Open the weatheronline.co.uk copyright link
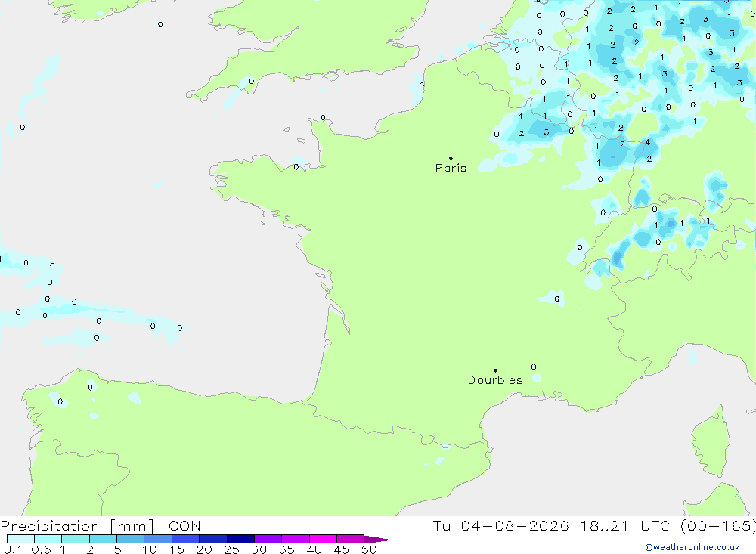This screenshot has width=756, height=554. coord(692,547)
